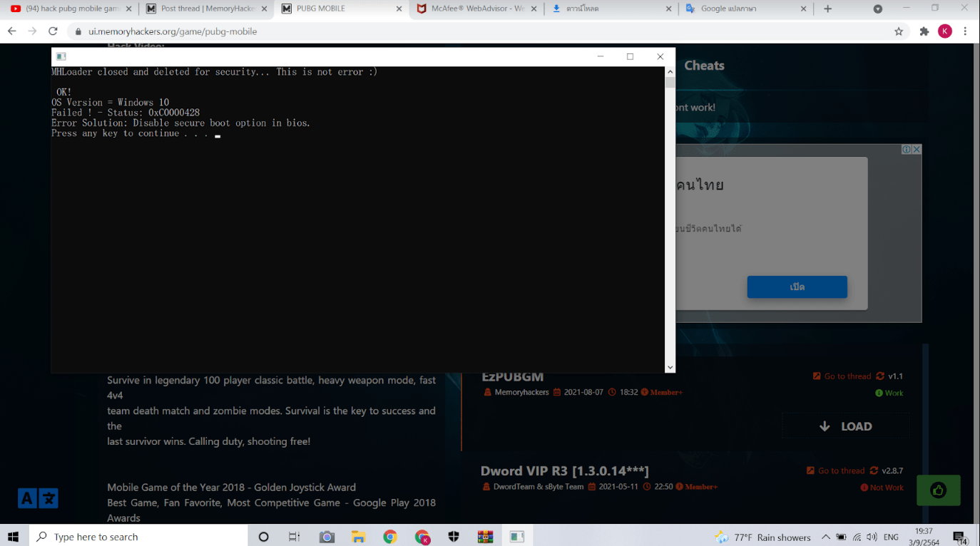Bookmark this page with the star icon
This screenshot has width=980, height=546.
click(899, 31)
